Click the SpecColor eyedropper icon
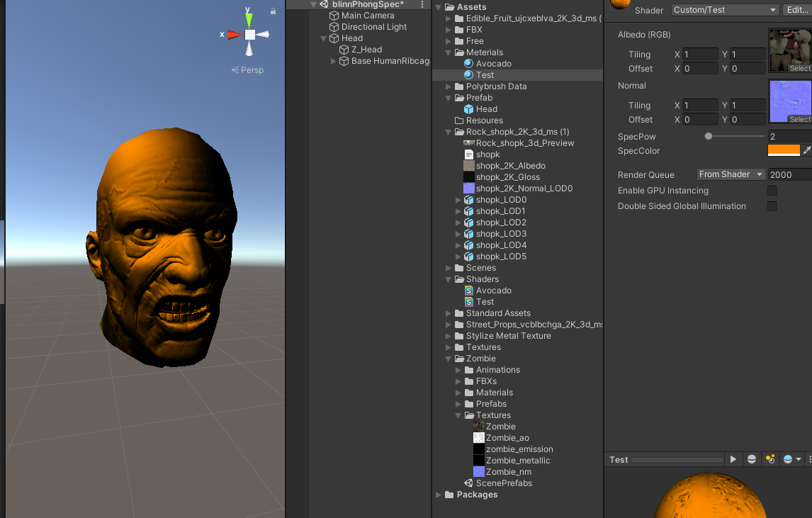The width and height of the screenshot is (812, 518). (x=806, y=151)
